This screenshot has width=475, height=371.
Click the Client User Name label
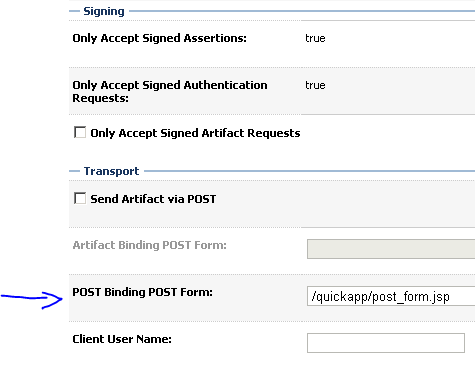[122, 339]
